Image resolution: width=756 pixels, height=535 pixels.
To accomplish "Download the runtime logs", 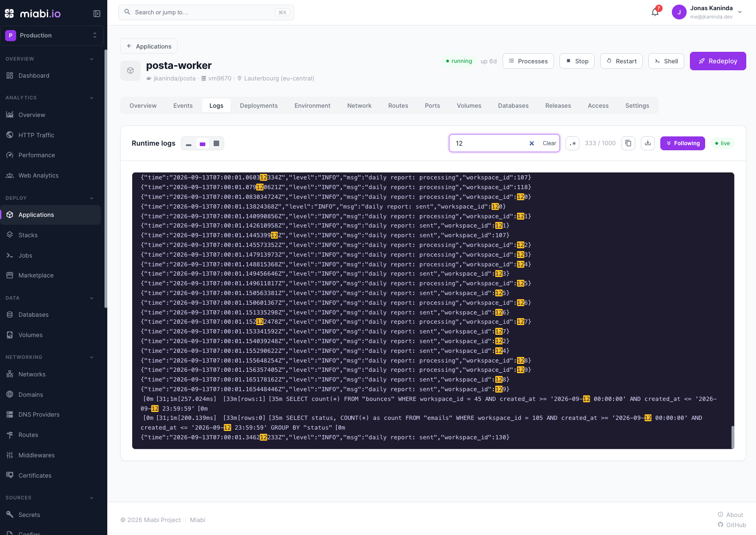I will (648, 143).
